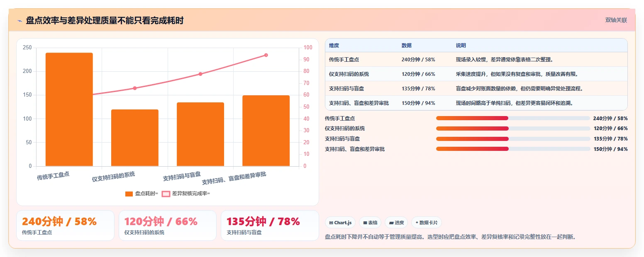Click the 说明 table column header
The width and height of the screenshot is (644, 257).
pos(461,46)
